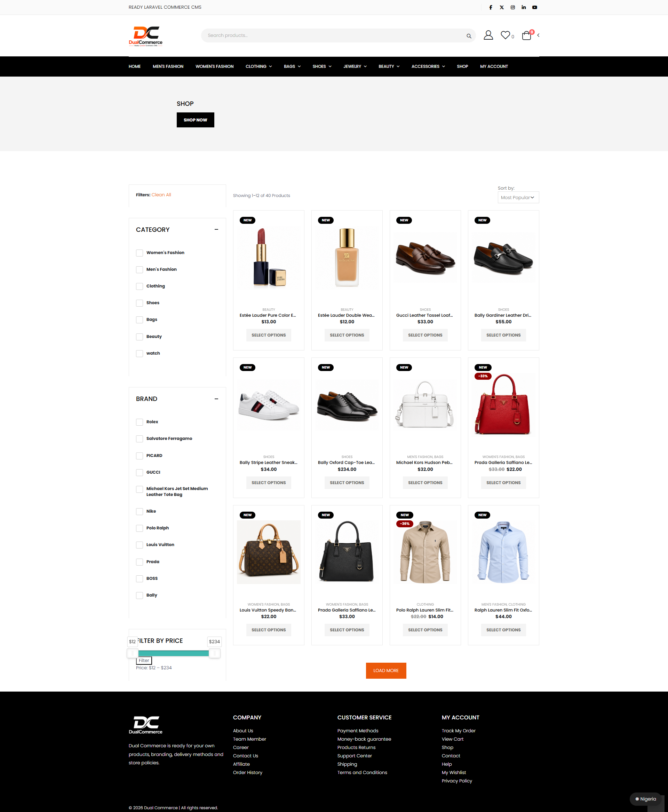Screen dimensions: 668x812
Task: Open the Nigeria region selector
Action: (645, 798)
